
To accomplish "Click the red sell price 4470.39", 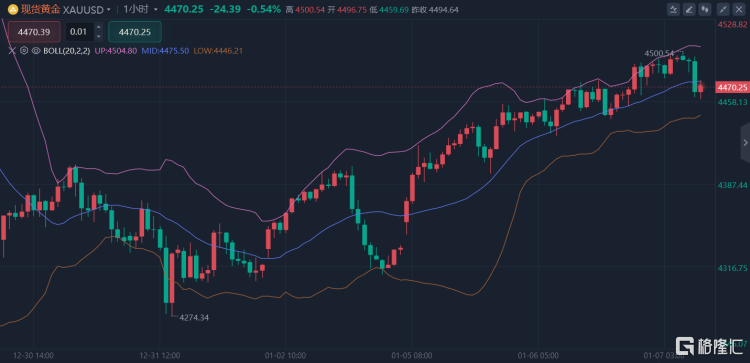I will click(33, 32).
